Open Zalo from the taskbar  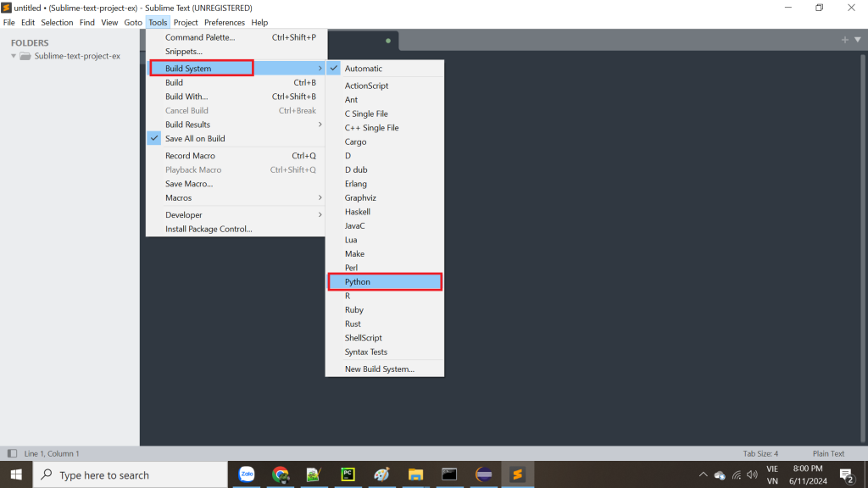(x=247, y=474)
